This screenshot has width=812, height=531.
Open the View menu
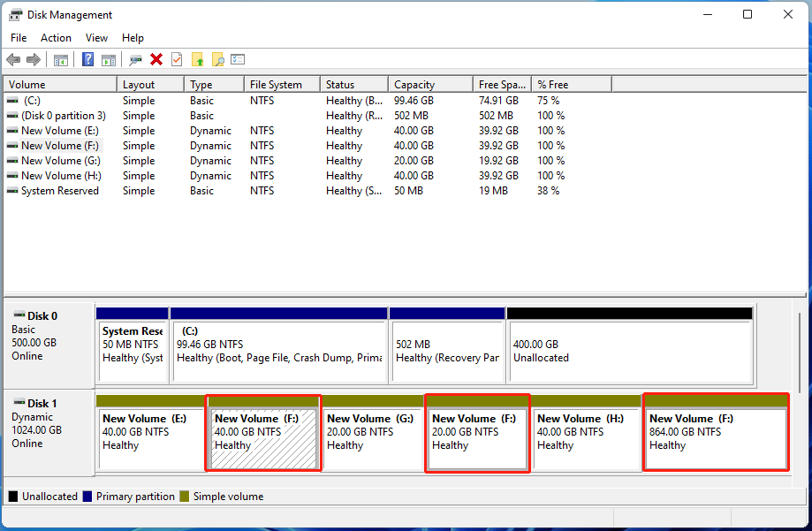[x=97, y=38]
